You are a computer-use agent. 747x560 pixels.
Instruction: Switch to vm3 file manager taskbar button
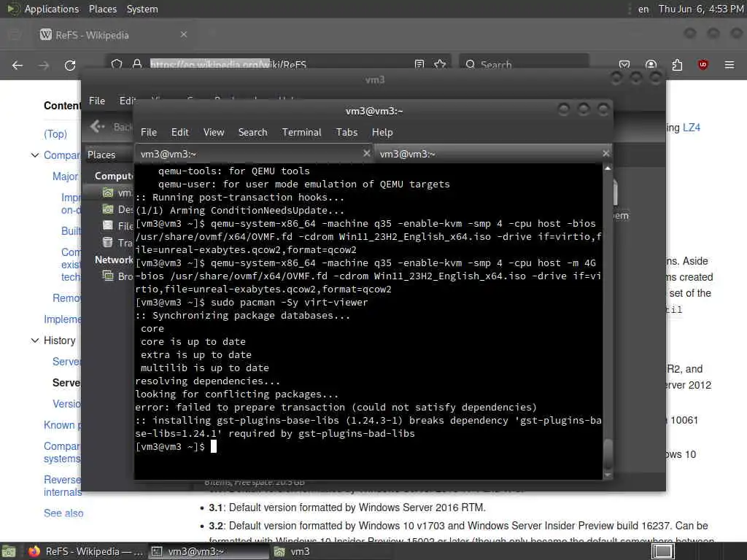tap(330, 551)
